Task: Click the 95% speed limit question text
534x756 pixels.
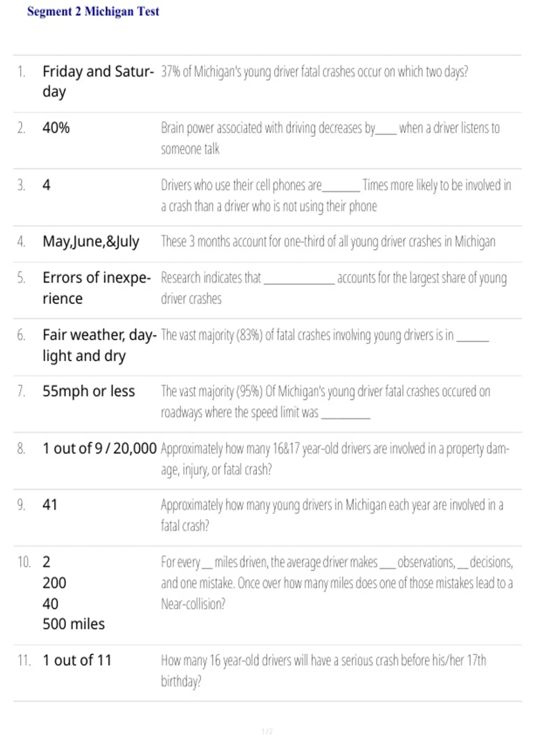Action: 325,402
